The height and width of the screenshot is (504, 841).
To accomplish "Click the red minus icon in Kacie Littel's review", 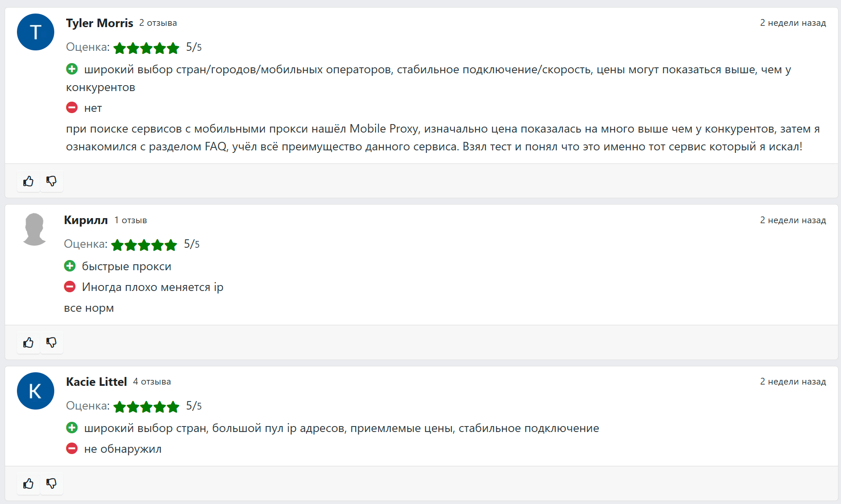I will click(72, 448).
